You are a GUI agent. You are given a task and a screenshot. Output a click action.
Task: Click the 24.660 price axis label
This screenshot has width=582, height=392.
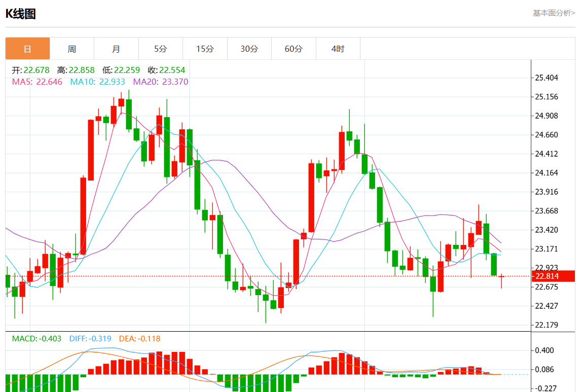coord(547,135)
